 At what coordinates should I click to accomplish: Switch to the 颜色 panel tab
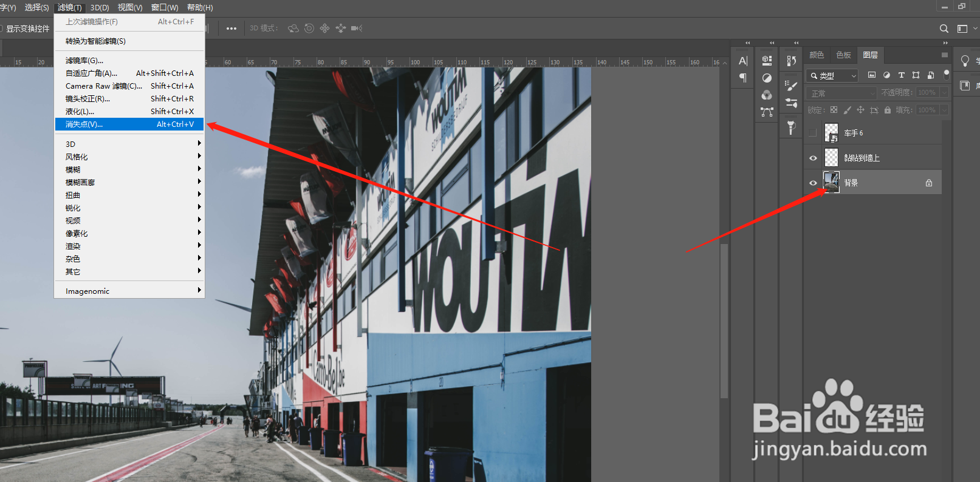point(817,55)
